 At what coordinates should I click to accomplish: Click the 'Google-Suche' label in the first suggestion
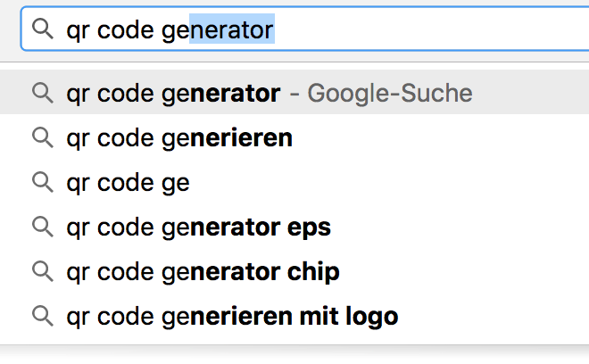point(389,93)
